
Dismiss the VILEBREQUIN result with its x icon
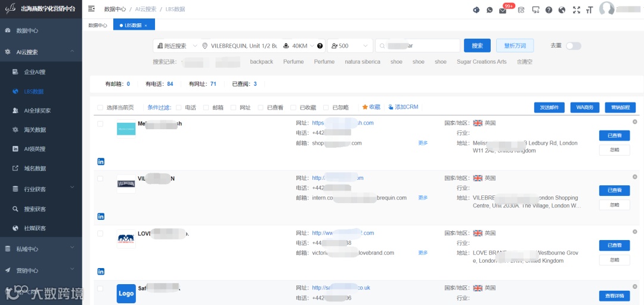[x=634, y=177]
